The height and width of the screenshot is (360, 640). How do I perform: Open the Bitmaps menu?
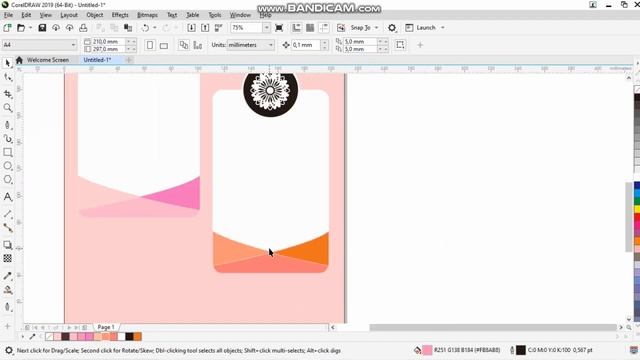[x=147, y=15]
